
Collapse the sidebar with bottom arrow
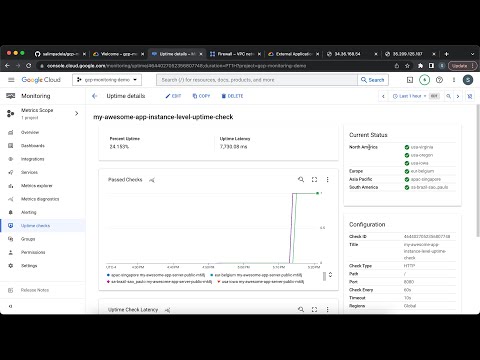(x=10, y=306)
